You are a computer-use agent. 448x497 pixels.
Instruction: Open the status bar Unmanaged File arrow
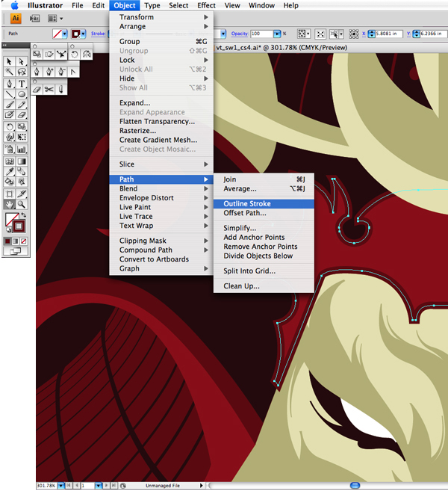[201, 486]
